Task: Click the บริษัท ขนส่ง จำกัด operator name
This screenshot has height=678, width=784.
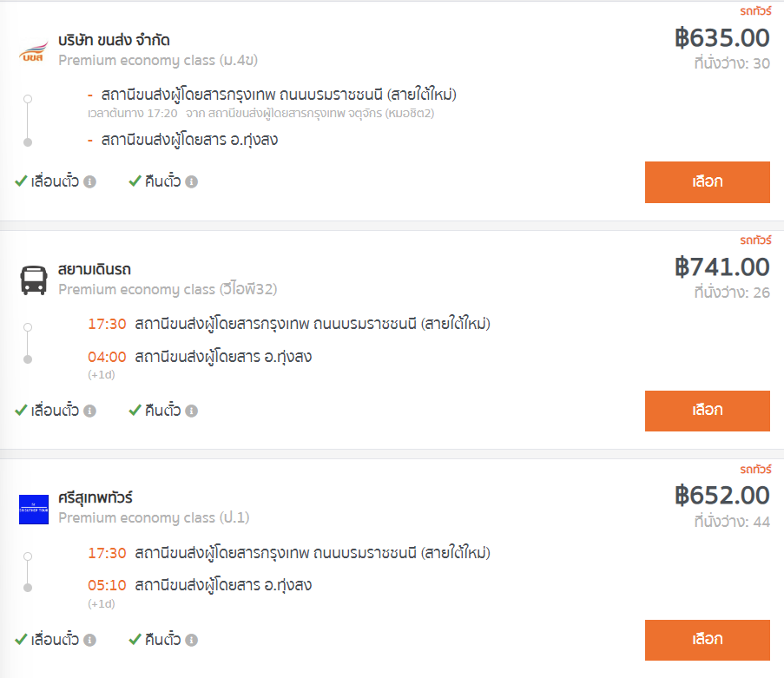Action: click(x=114, y=40)
